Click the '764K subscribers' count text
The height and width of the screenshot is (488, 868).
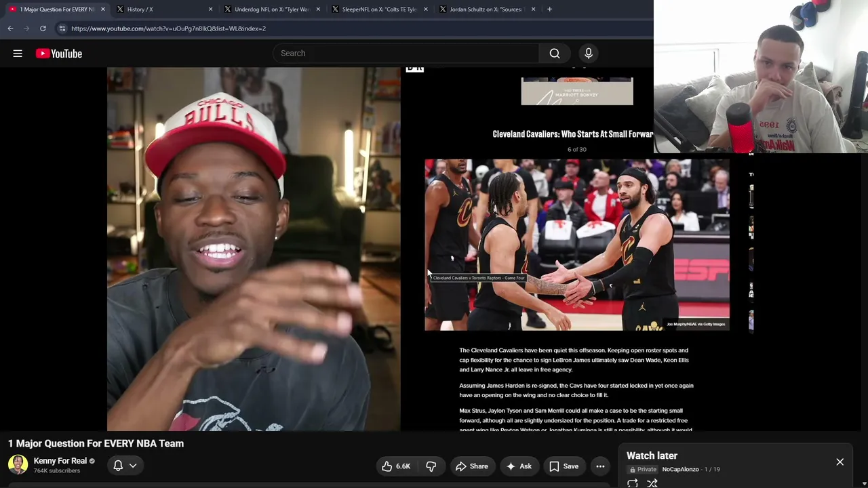tap(57, 471)
